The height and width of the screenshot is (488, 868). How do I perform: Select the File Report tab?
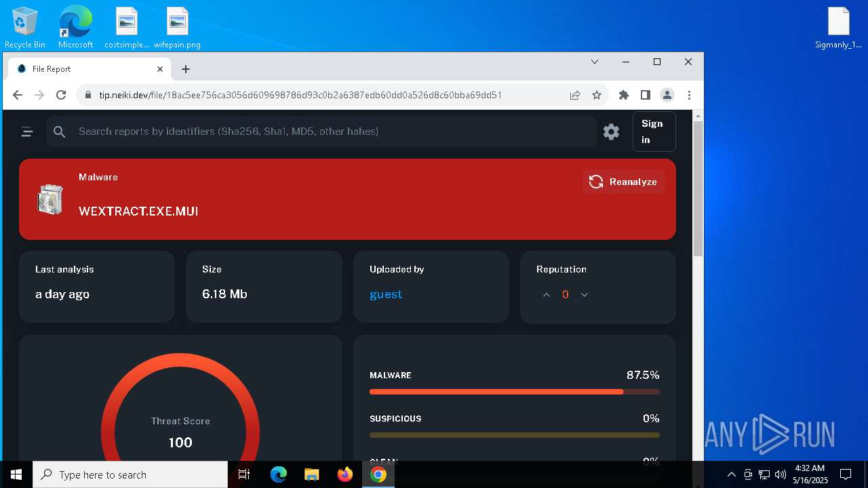pos(91,69)
